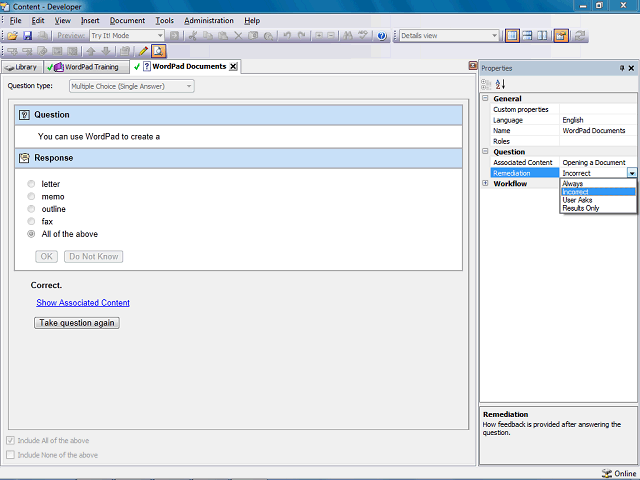The height and width of the screenshot is (480, 640).
Task: Save the document with the floppy disk icon
Action: (27, 36)
